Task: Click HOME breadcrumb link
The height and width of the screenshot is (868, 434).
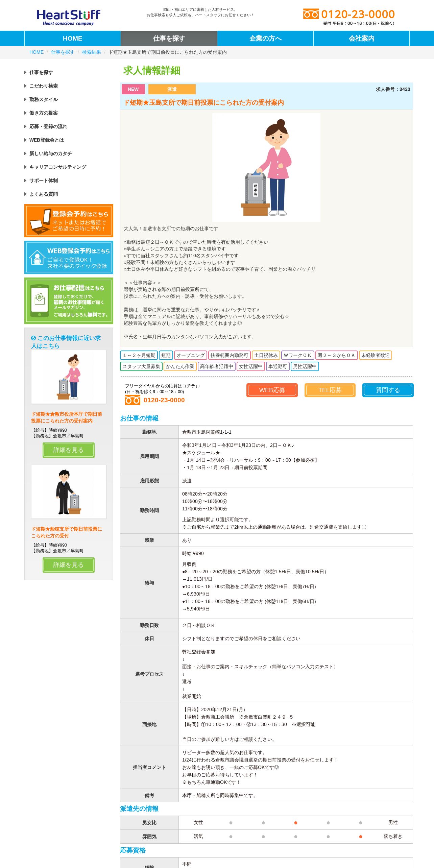Action: (x=37, y=52)
